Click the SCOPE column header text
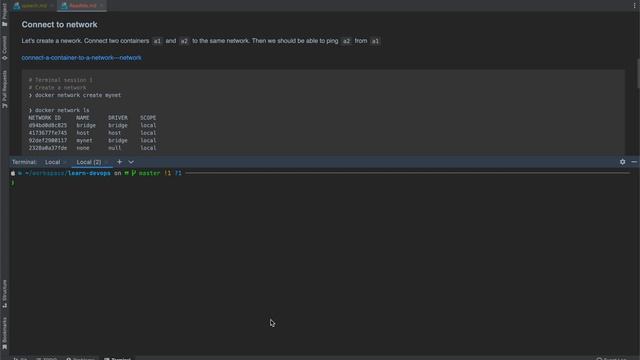This screenshot has width=640, height=360. 148,118
